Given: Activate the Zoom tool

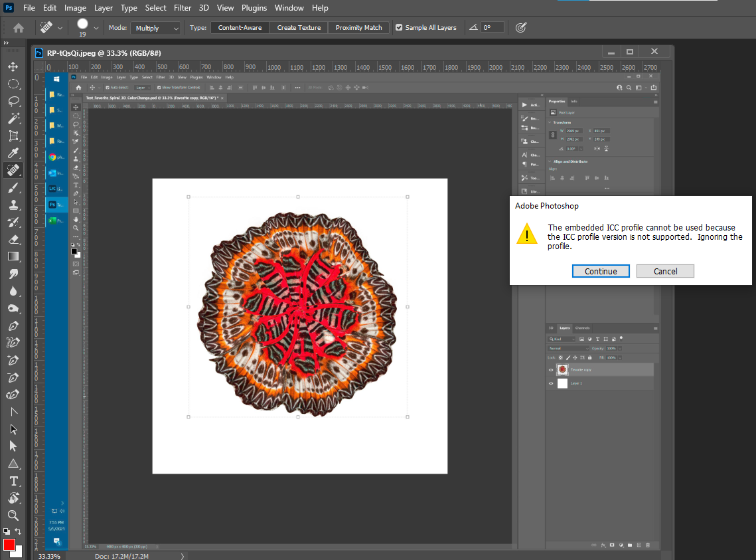Looking at the screenshot, I should coord(13,515).
